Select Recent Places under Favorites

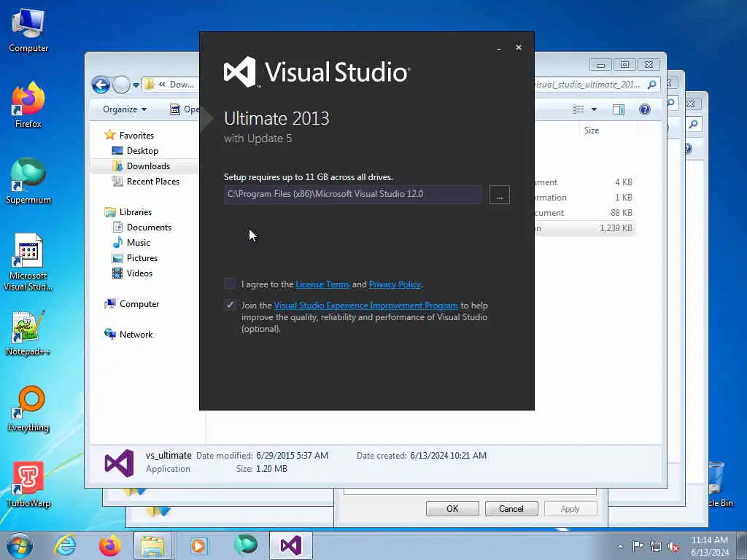coord(153,181)
